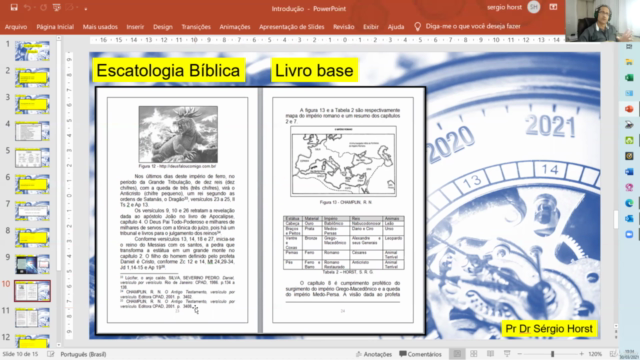The image size is (640, 360).
Task: Click the Redo/Repeat circular arrow icon
Action: point(43,8)
